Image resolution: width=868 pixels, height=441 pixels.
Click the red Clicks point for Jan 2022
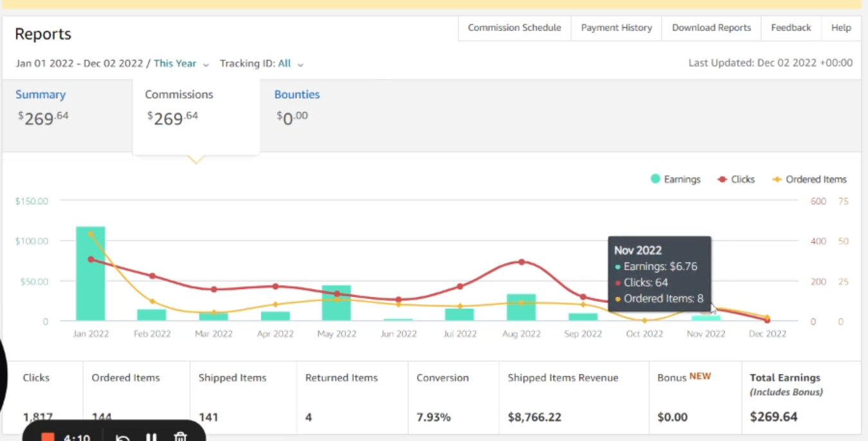(91, 259)
